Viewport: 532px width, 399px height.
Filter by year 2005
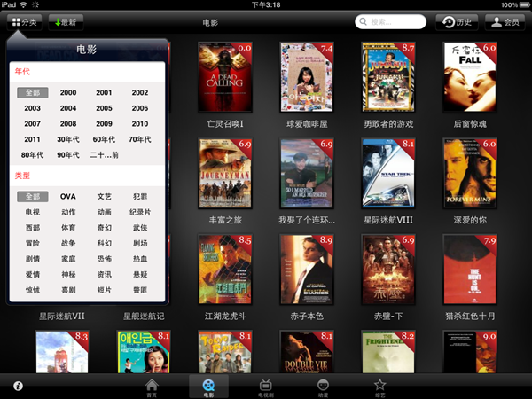(x=104, y=108)
